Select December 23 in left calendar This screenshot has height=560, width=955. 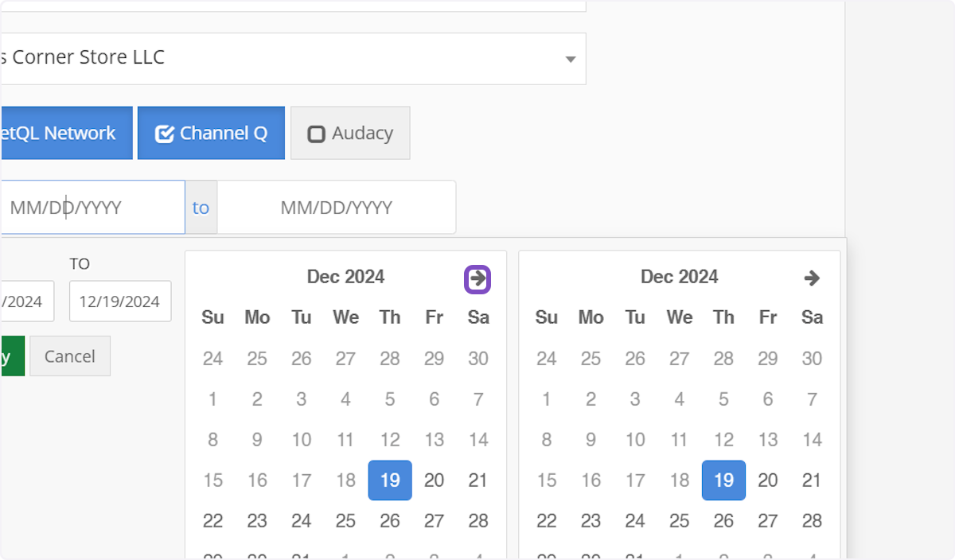pos(257,521)
